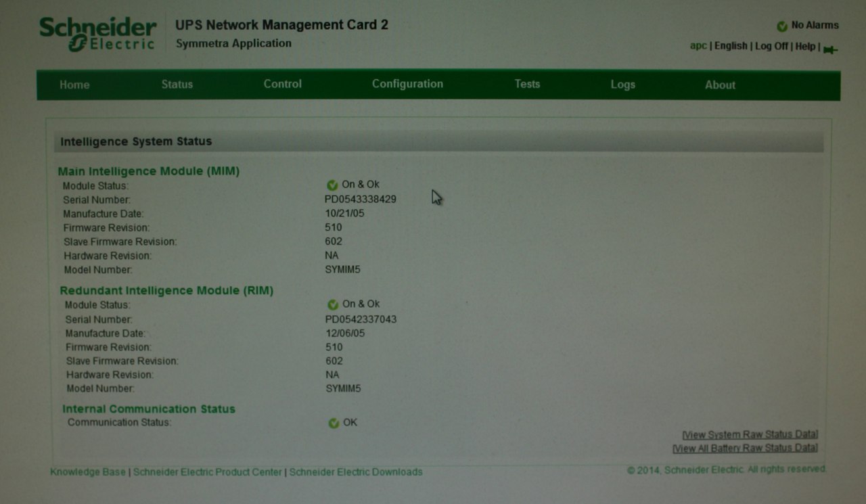This screenshot has width=866, height=504.
Task: Click RIM Module Status green check icon
Action: click(333, 304)
